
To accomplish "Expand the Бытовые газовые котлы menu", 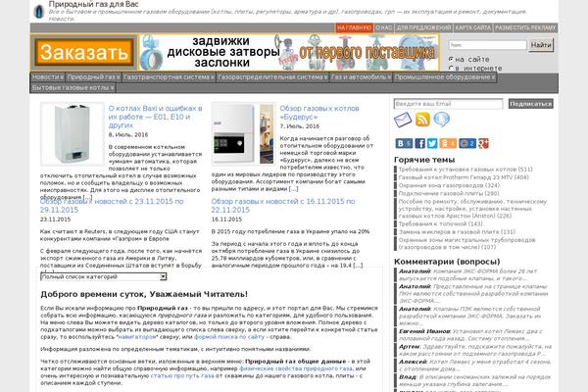I will (73, 87).
